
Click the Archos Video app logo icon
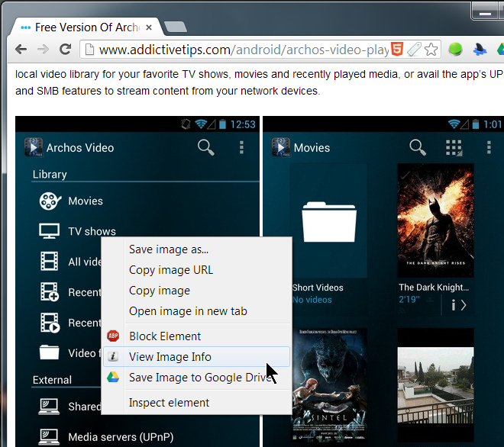click(x=34, y=147)
